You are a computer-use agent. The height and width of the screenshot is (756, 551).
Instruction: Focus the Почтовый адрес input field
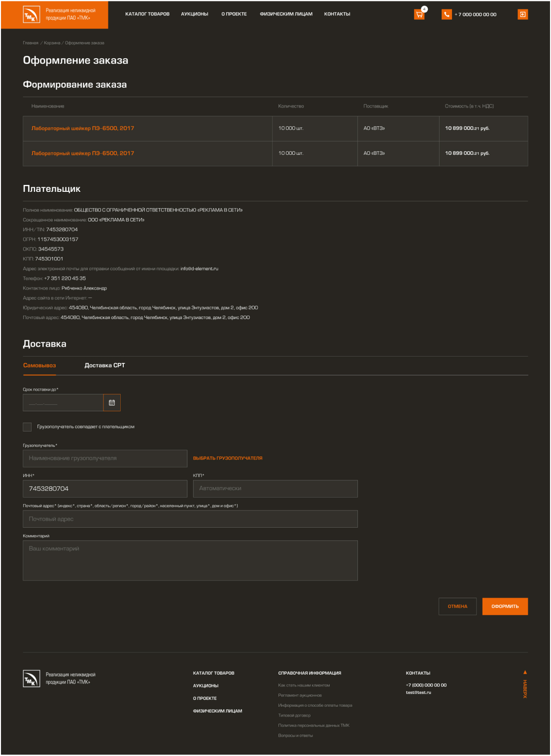coord(190,519)
